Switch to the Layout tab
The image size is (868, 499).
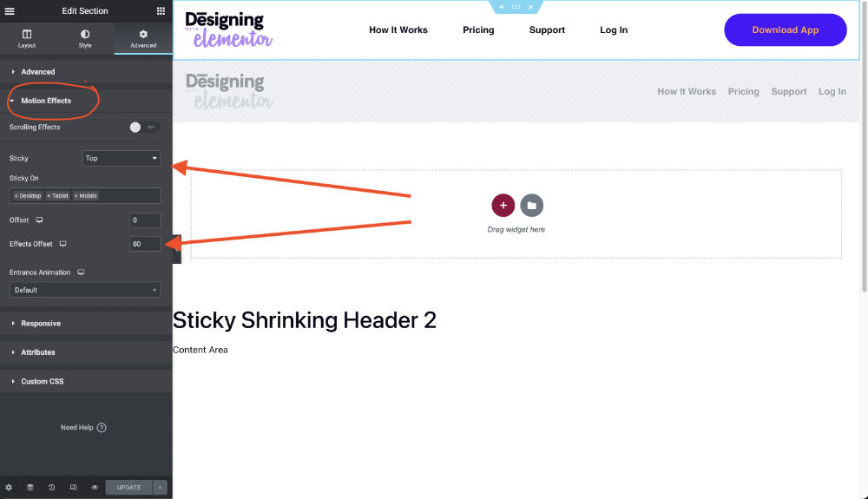tap(27, 39)
